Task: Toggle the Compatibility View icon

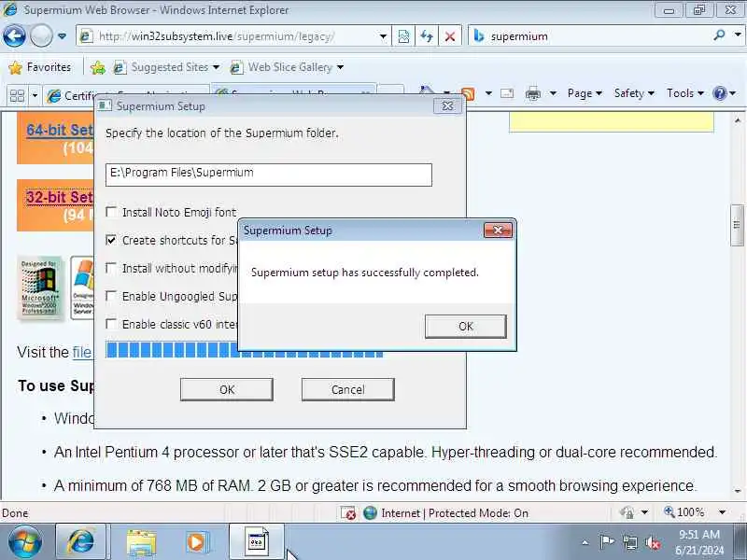Action: [403, 36]
